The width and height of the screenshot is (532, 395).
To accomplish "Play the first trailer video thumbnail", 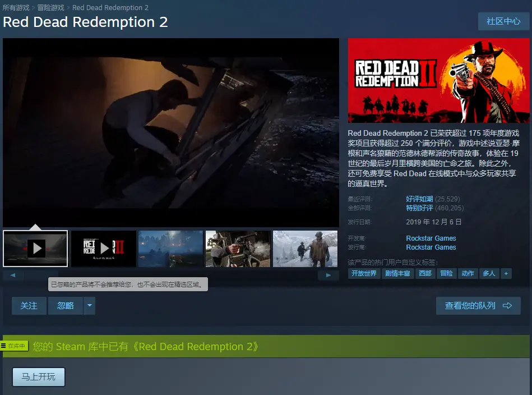I will pos(36,248).
